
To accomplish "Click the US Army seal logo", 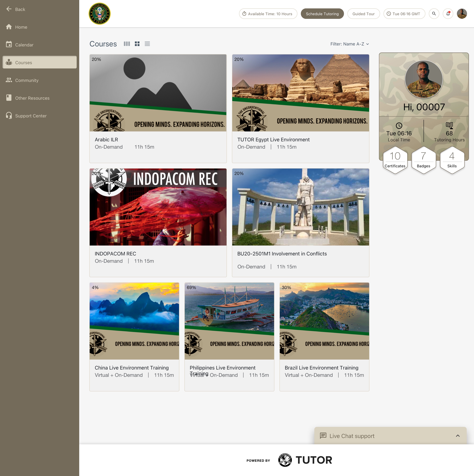I will (99, 14).
